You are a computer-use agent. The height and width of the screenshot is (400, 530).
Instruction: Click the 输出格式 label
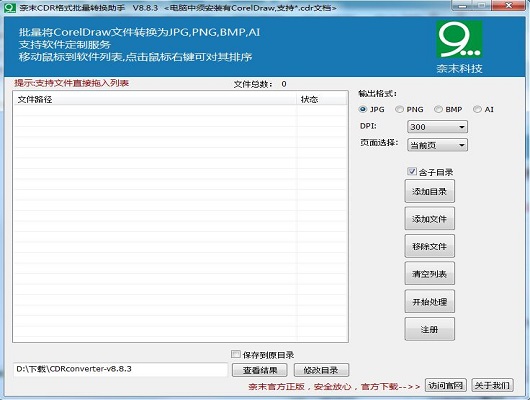(378, 94)
